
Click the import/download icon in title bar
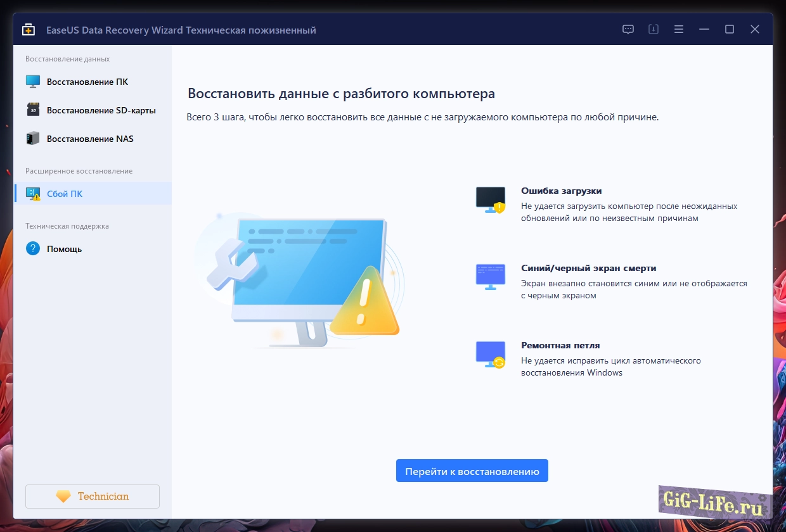pos(654,29)
